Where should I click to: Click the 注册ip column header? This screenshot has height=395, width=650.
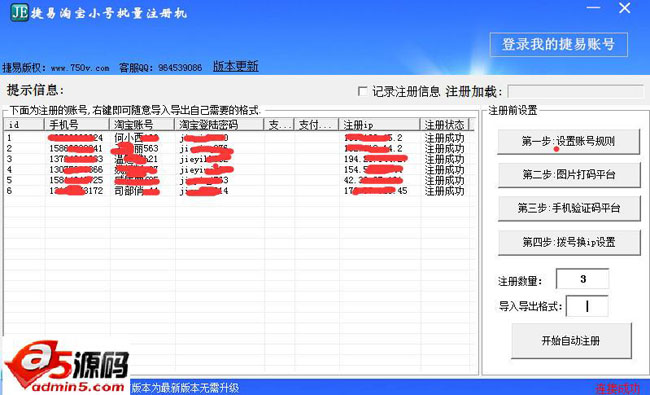coord(379,125)
